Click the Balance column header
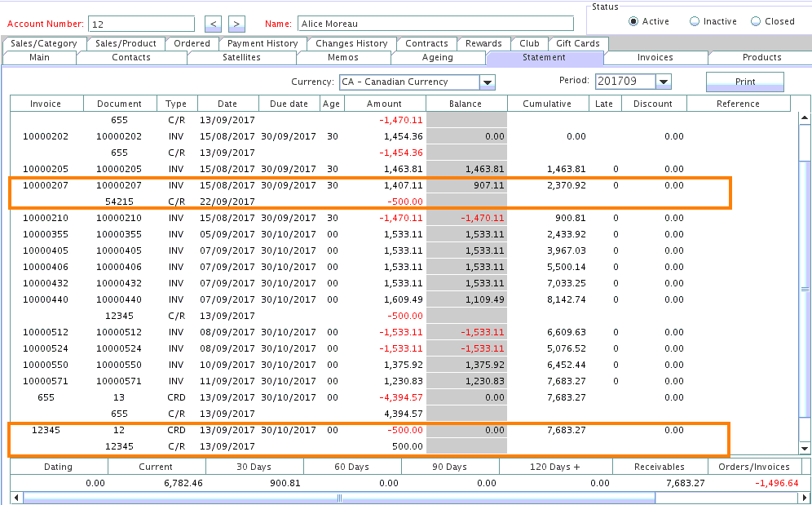The image size is (812, 505). (466, 104)
